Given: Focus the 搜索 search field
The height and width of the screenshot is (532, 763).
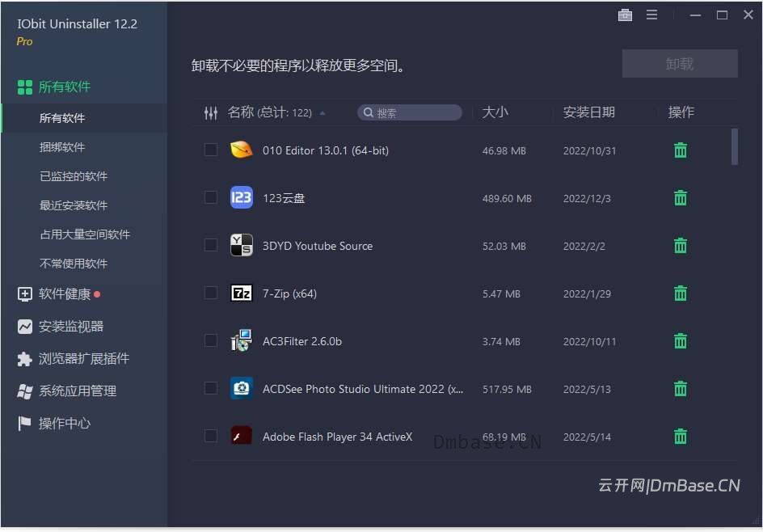Looking at the screenshot, I should (x=410, y=113).
